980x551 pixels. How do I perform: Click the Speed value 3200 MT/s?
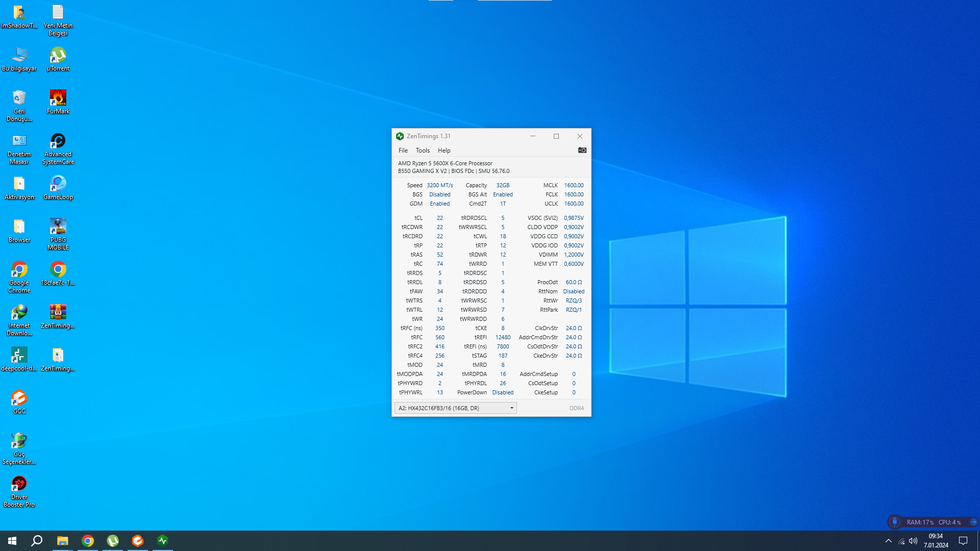[x=439, y=185]
